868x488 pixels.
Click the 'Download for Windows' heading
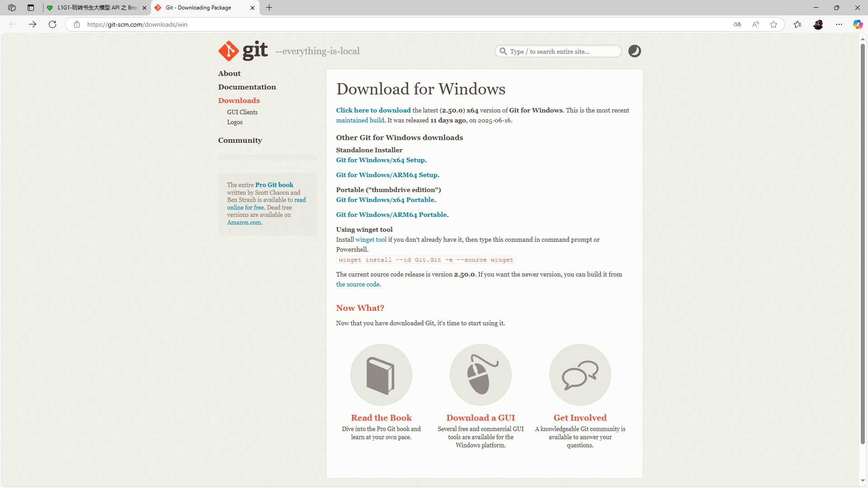[420, 89]
